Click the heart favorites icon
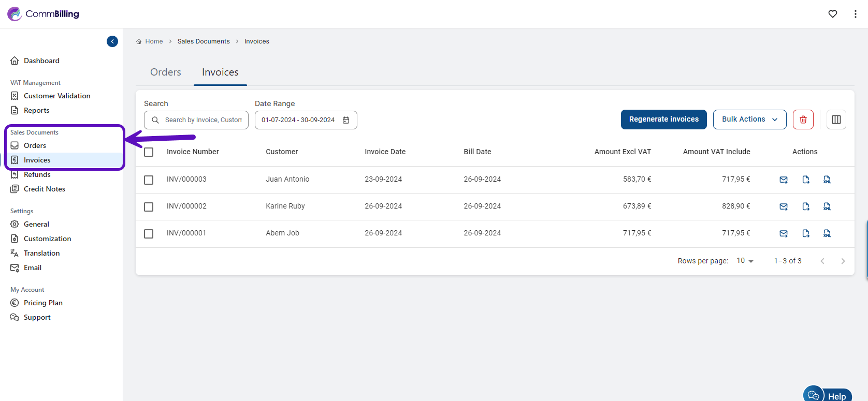The height and width of the screenshot is (401, 868). 833,14
